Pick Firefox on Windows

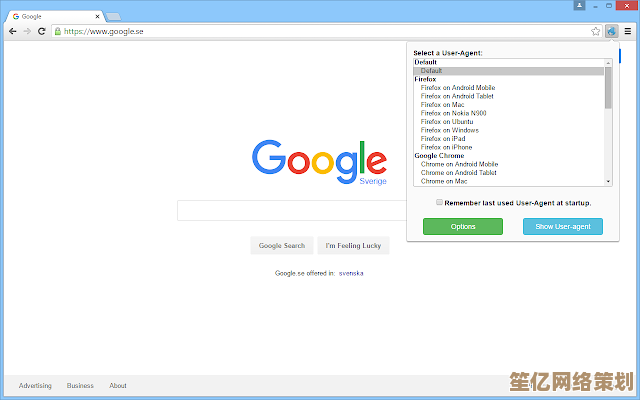(x=509, y=130)
